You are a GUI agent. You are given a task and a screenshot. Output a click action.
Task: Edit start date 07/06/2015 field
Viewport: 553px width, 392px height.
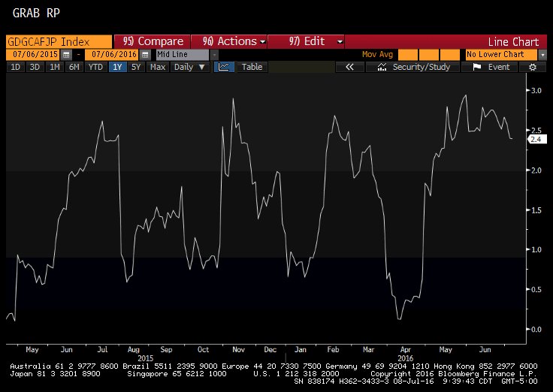click(33, 55)
